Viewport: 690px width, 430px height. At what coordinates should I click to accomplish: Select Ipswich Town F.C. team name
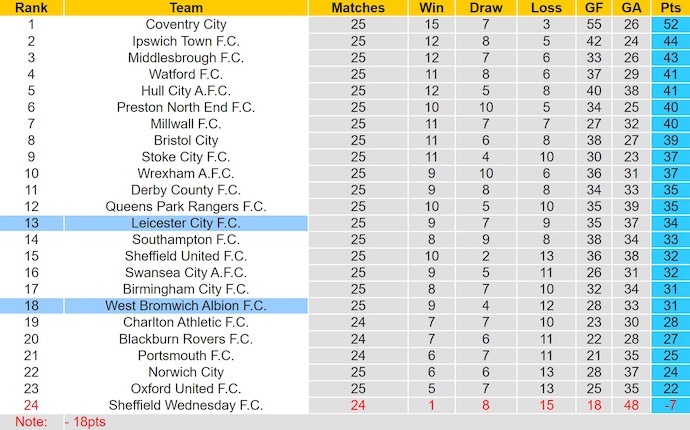tap(185, 41)
